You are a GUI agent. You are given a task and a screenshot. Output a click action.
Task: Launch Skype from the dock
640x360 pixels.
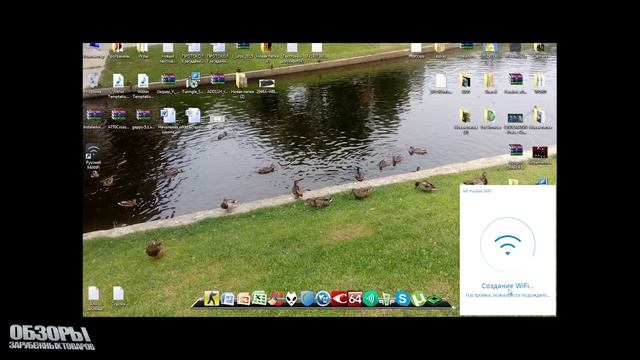[x=402, y=299]
